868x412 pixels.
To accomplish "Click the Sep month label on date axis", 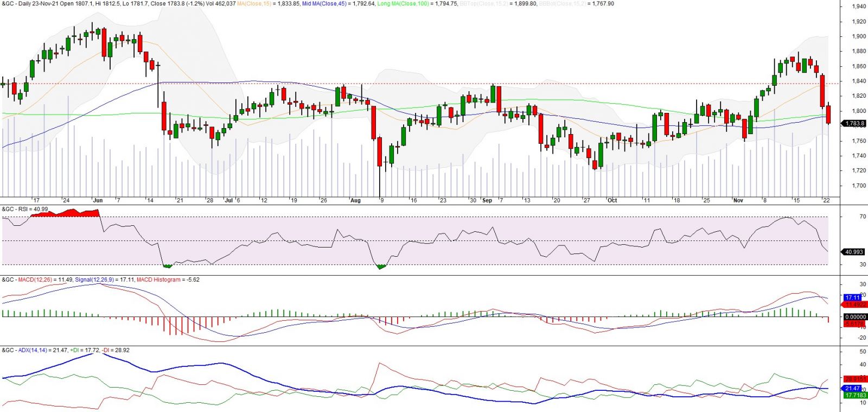I will pos(487,200).
